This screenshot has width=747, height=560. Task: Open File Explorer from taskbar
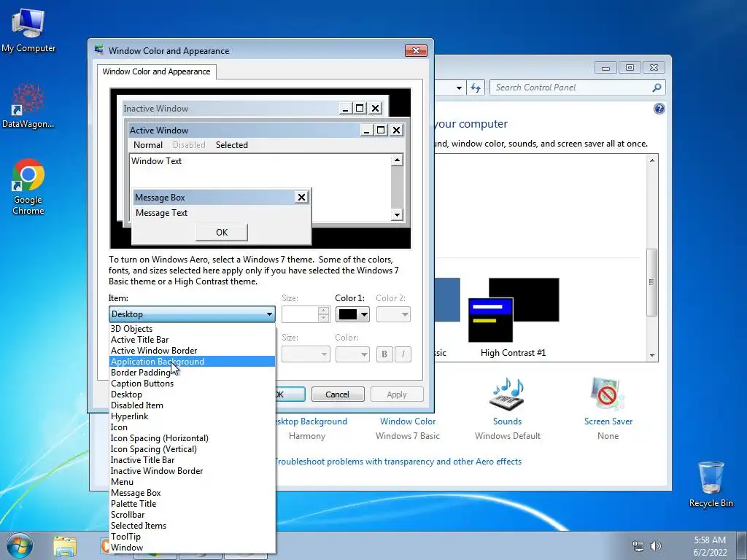click(65, 547)
